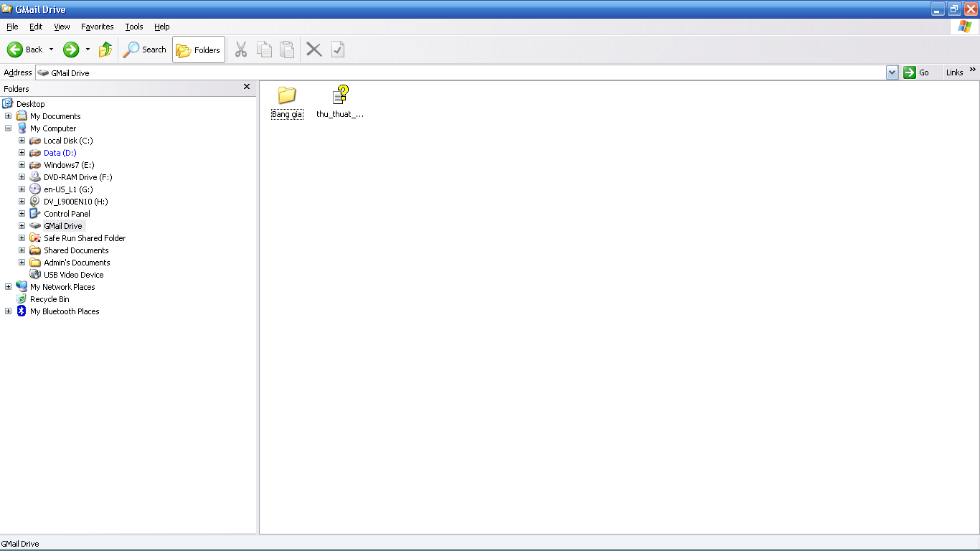Click Control Panel icon in tree
The image size is (980, 551).
click(x=35, y=214)
